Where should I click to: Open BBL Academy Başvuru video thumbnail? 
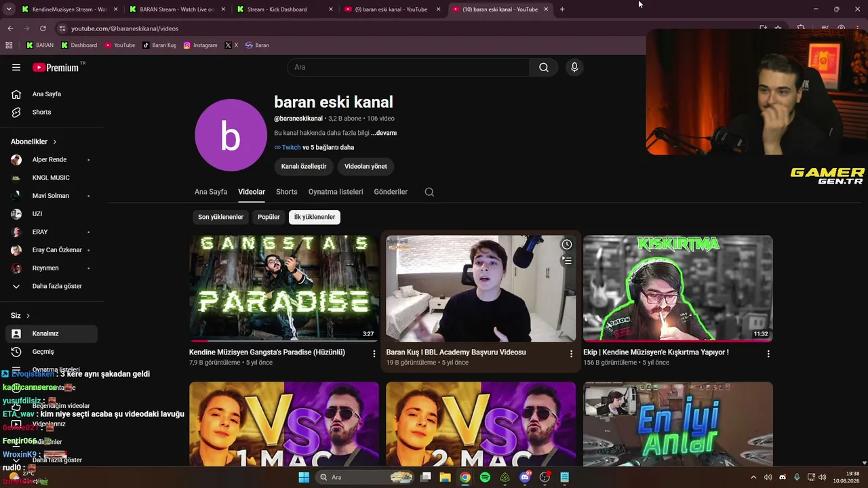coord(481,289)
